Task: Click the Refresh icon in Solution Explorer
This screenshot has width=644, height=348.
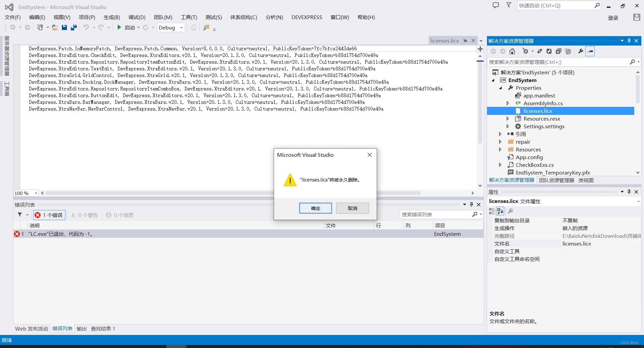Action: coord(549,51)
